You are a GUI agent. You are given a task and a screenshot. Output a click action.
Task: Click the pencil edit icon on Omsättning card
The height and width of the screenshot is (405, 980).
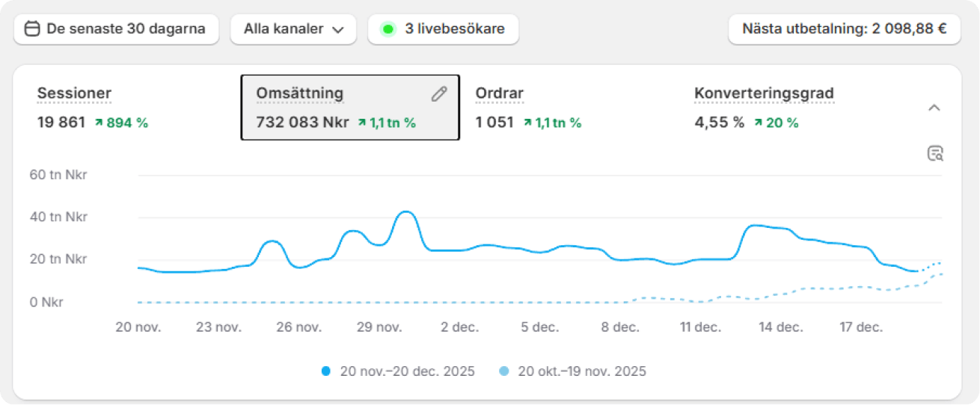(x=439, y=93)
